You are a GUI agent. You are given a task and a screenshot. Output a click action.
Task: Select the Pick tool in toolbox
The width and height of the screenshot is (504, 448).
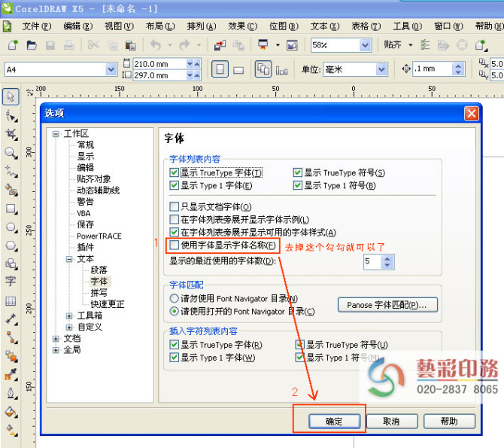pyautogui.click(x=11, y=97)
